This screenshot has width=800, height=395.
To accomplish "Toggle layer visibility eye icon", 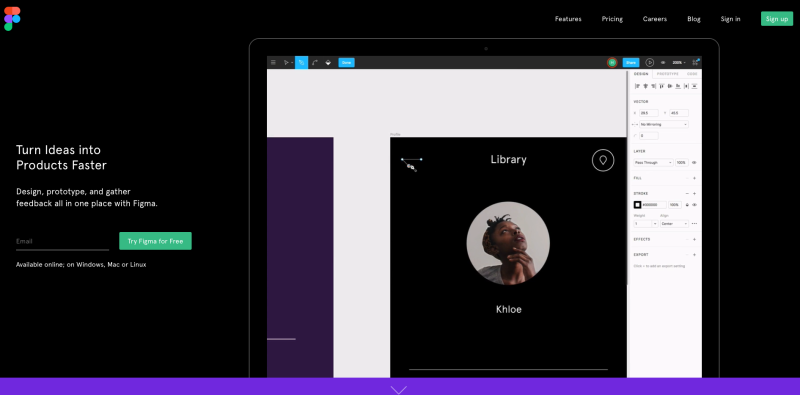I will (x=694, y=162).
